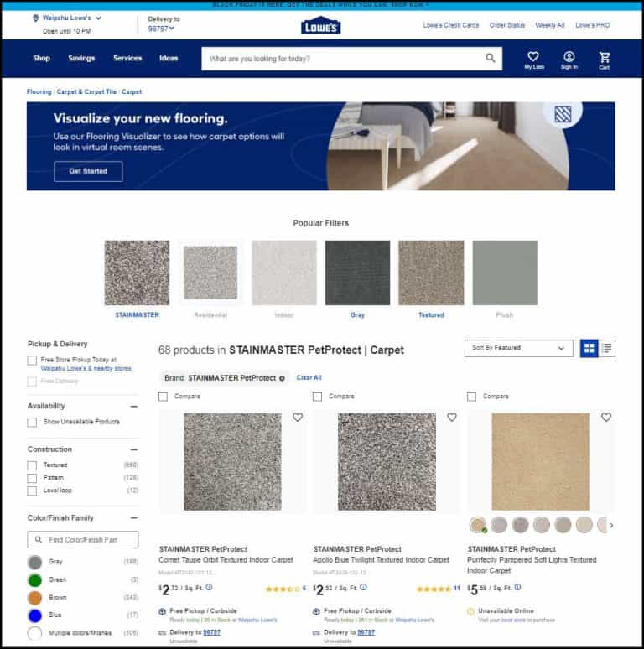
Task: Expand Waipahu Lowe's store selector
Action: [x=98, y=18]
